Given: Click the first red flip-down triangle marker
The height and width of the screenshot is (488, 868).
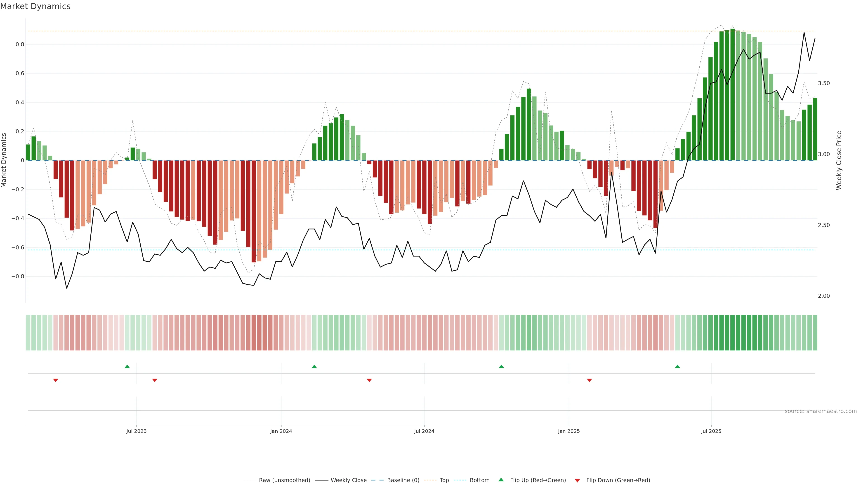Looking at the screenshot, I should pyautogui.click(x=56, y=380).
